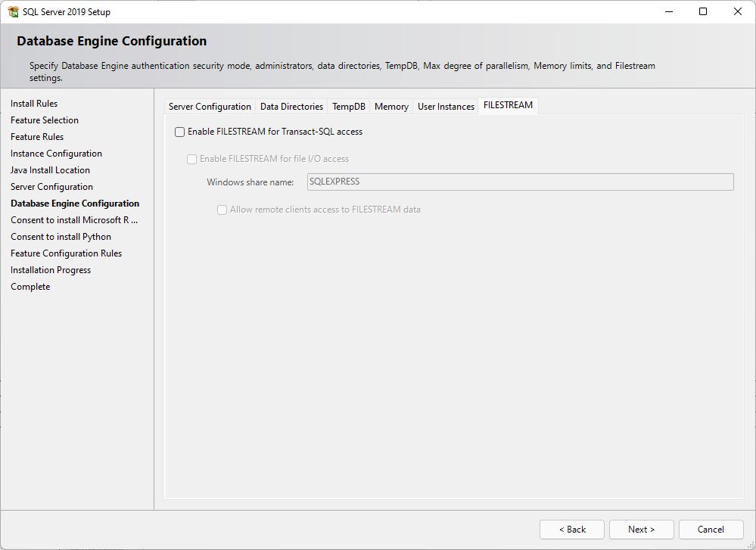Click the SQL Server Setup title bar icon
The height and width of the screenshot is (550, 756).
pyautogui.click(x=13, y=11)
